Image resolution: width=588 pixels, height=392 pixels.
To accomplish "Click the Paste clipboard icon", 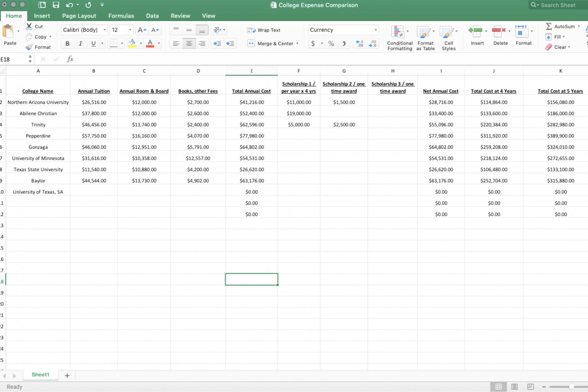I will pos(8,31).
